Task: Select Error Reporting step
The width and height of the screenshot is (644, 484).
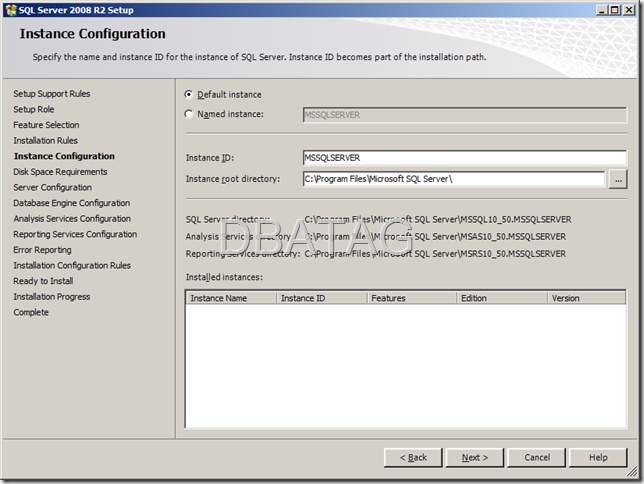Action: pos(42,250)
